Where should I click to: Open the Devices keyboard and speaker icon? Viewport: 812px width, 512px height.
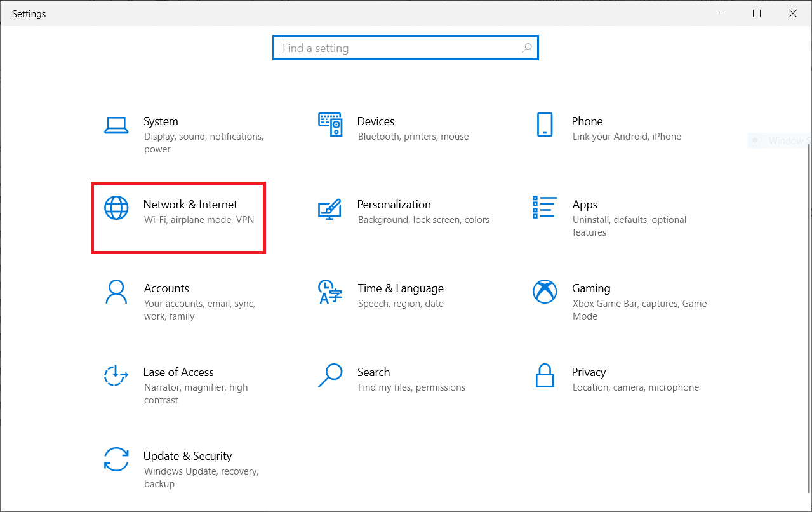pos(330,125)
